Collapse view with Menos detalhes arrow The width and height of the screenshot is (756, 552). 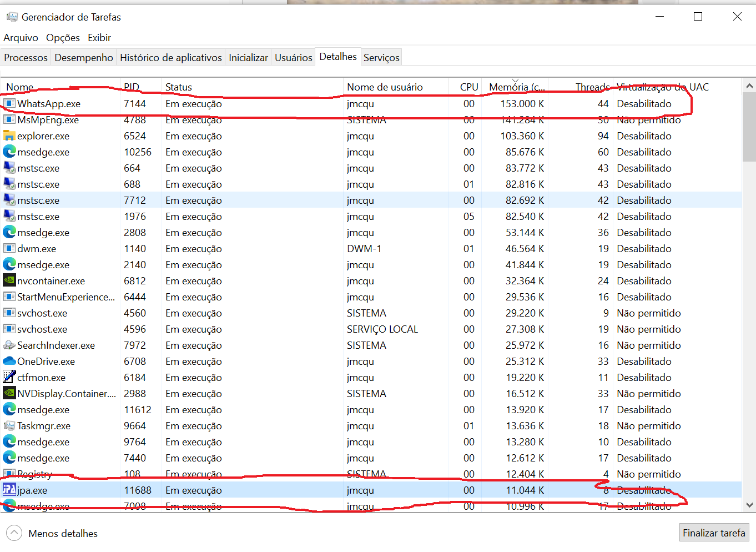[x=14, y=533]
